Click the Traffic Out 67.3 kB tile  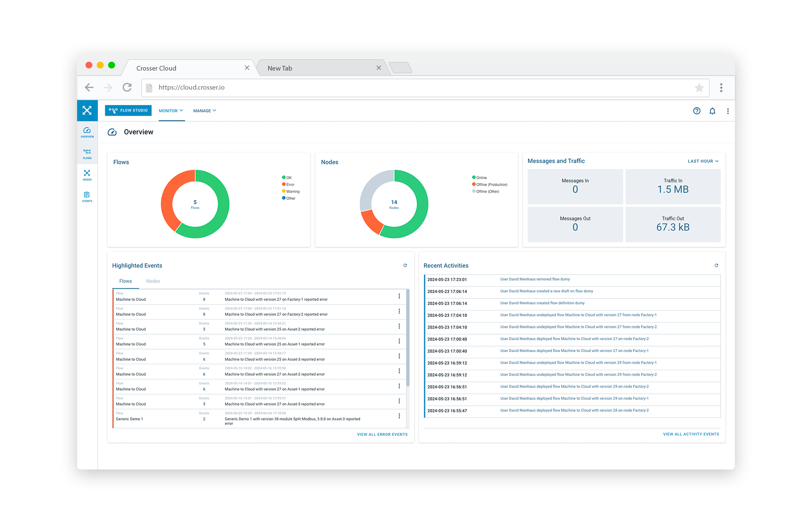(x=673, y=224)
